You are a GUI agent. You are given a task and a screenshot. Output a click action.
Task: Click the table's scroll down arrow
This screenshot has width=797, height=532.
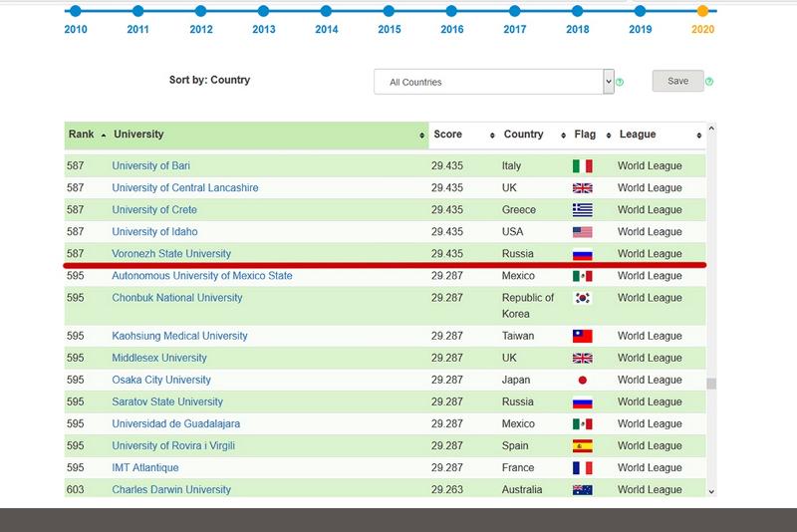pos(711,491)
